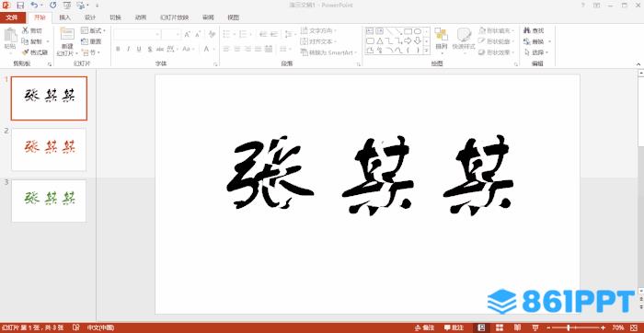
Task: Open the Line Spacing dropdown
Action: (x=291, y=34)
